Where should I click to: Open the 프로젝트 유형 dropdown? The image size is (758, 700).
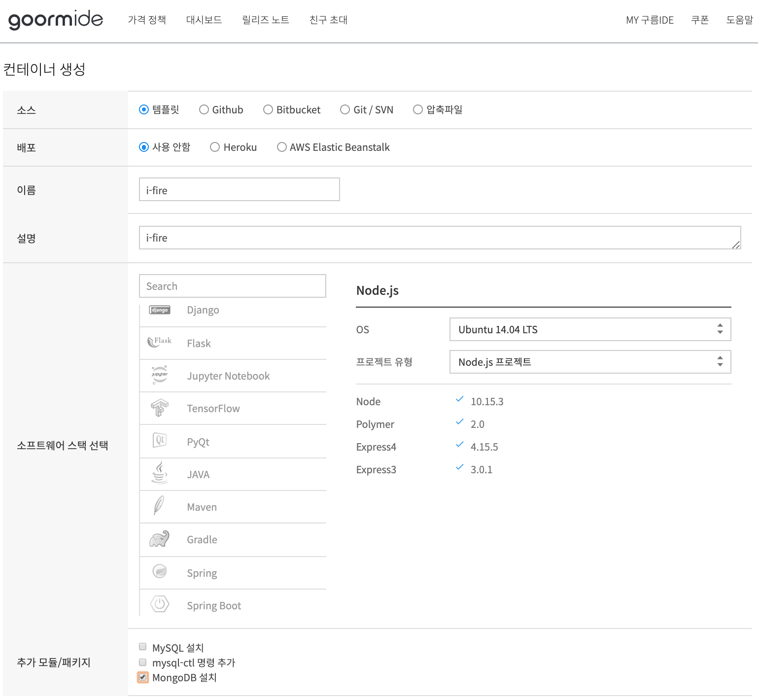(590, 362)
